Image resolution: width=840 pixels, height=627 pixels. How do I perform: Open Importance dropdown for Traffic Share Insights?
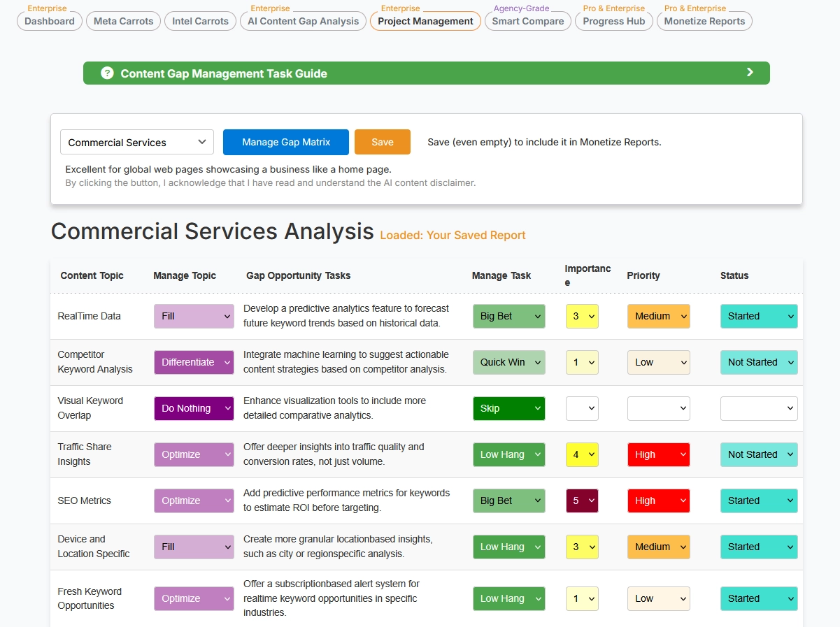tap(582, 454)
